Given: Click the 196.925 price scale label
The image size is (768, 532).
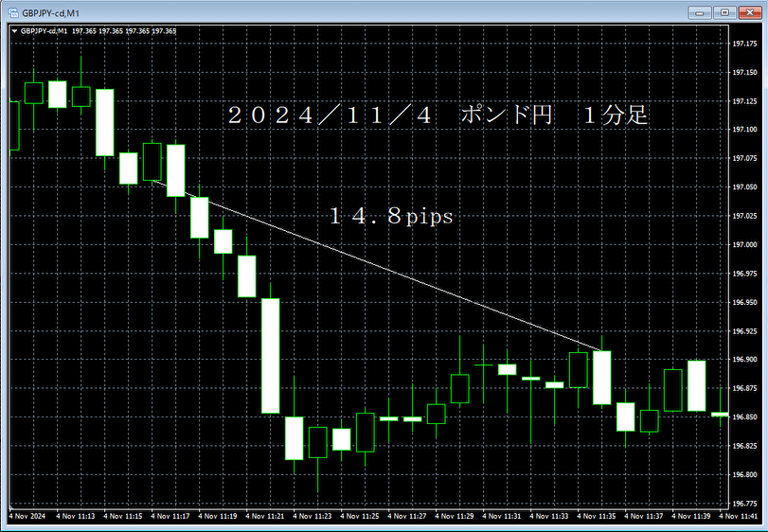Looking at the screenshot, I should tap(744, 331).
